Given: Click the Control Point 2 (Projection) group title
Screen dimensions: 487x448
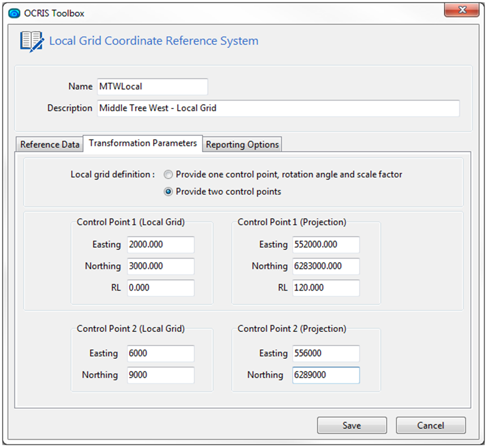Looking at the screenshot, I should tap(292, 329).
